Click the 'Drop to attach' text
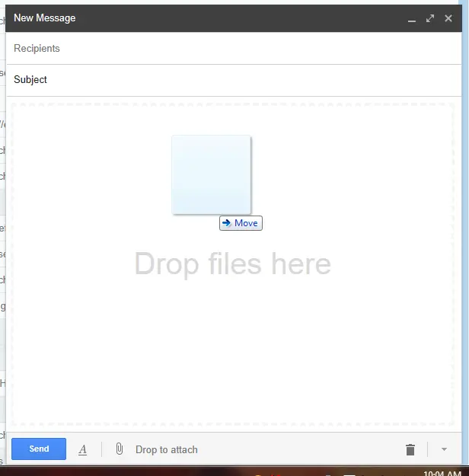The width and height of the screenshot is (469, 476). coord(166,450)
